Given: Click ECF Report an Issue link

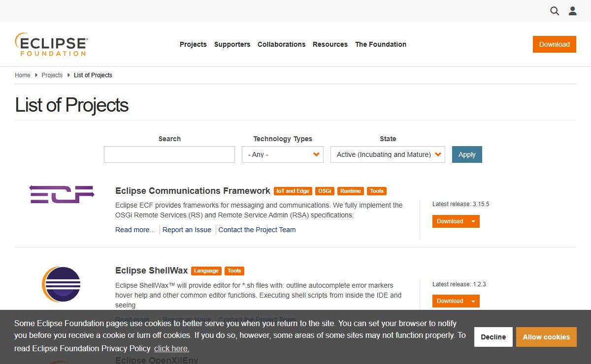Looking at the screenshot, I should pyautogui.click(x=187, y=230).
